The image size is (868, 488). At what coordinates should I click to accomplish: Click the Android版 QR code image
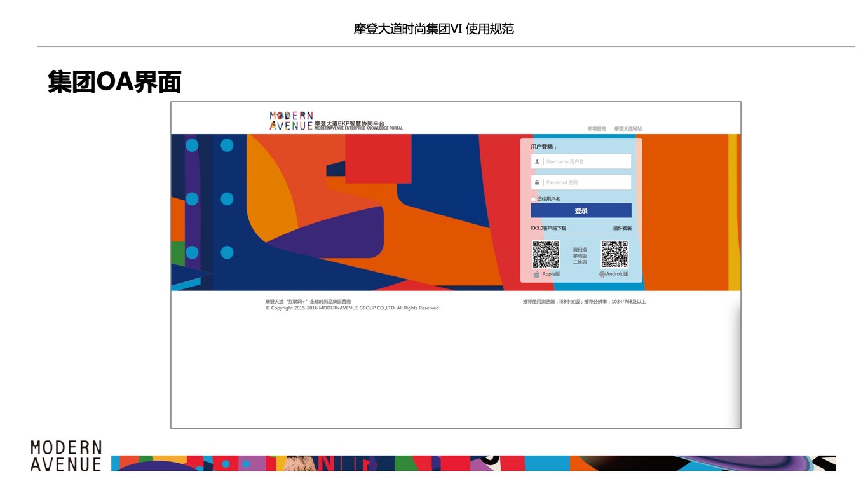click(614, 254)
